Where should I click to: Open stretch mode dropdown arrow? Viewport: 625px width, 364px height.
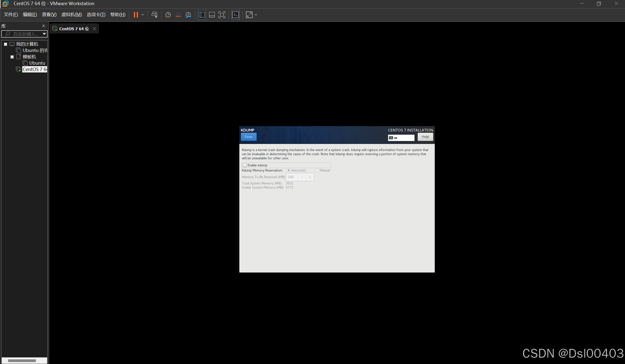(256, 15)
